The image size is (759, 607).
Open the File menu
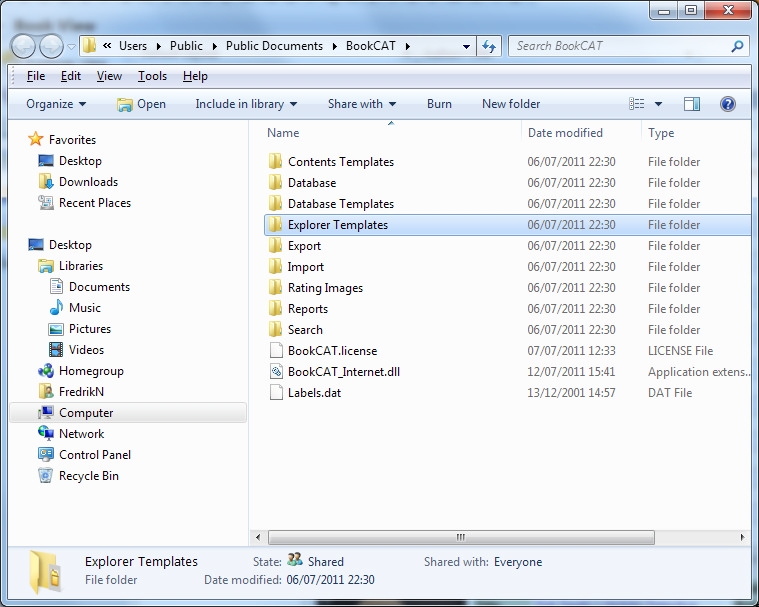[36, 76]
